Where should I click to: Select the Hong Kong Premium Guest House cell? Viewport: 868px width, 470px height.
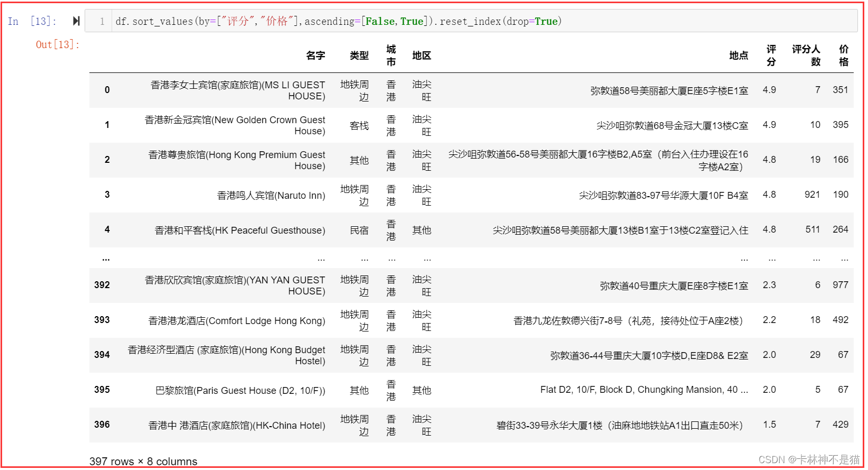coord(236,160)
